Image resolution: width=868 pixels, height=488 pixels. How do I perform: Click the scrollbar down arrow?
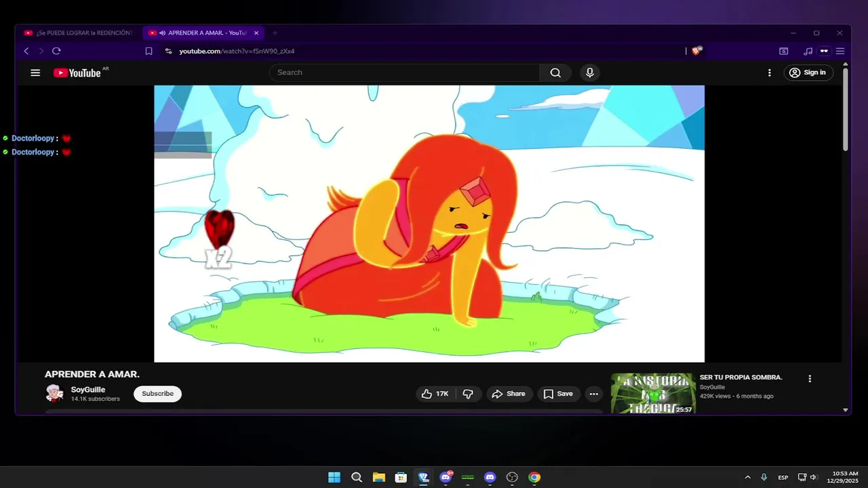(845, 410)
